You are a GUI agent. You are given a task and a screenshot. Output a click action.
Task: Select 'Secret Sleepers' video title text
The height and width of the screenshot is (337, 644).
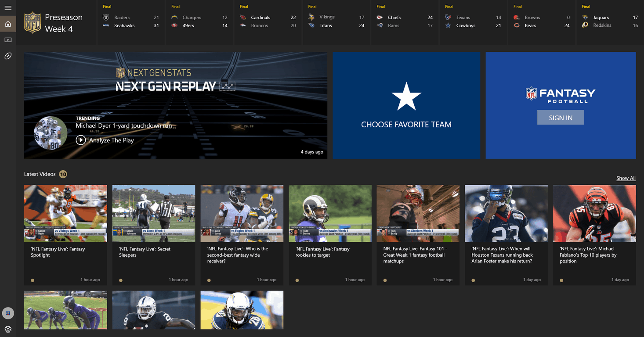coord(145,252)
